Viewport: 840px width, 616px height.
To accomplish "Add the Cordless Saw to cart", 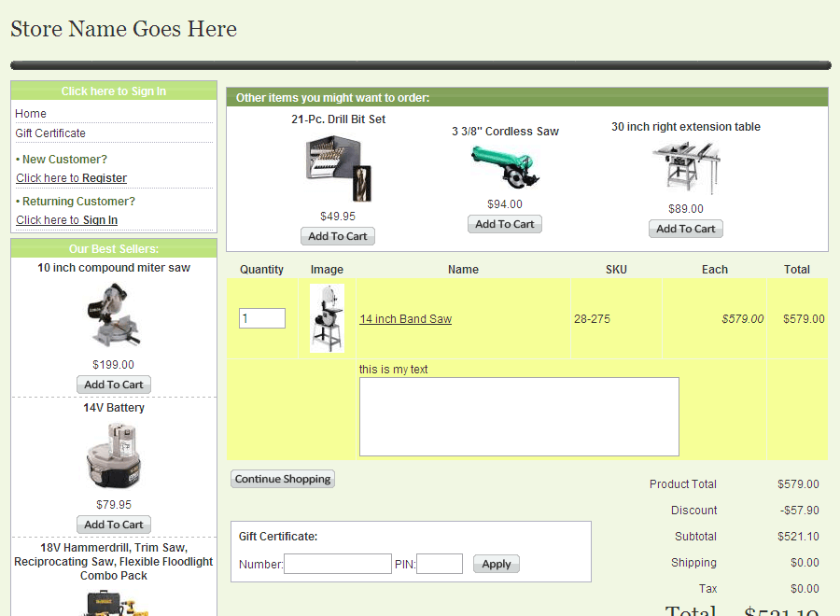I will [505, 224].
